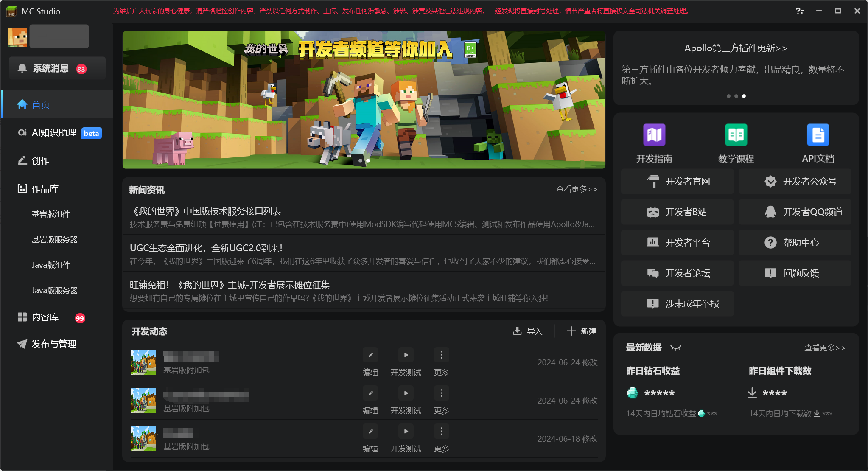Select first banner carousel dot
The image size is (868, 471).
[360, 160]
